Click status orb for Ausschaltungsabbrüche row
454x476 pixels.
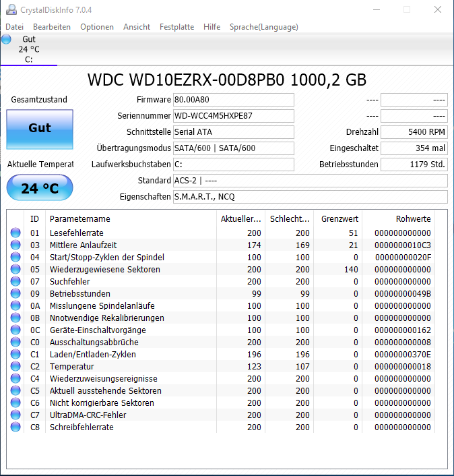click(15, 342)
